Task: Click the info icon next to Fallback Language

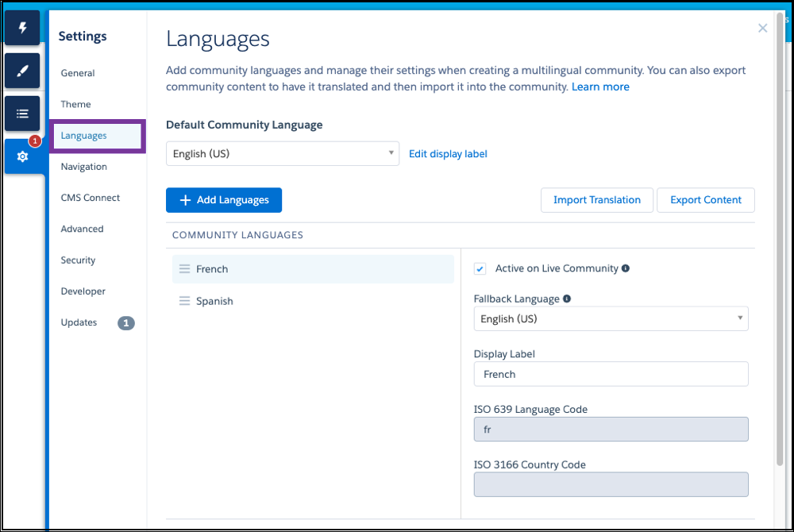Action: pyautogui.click(x=568, y=299)
